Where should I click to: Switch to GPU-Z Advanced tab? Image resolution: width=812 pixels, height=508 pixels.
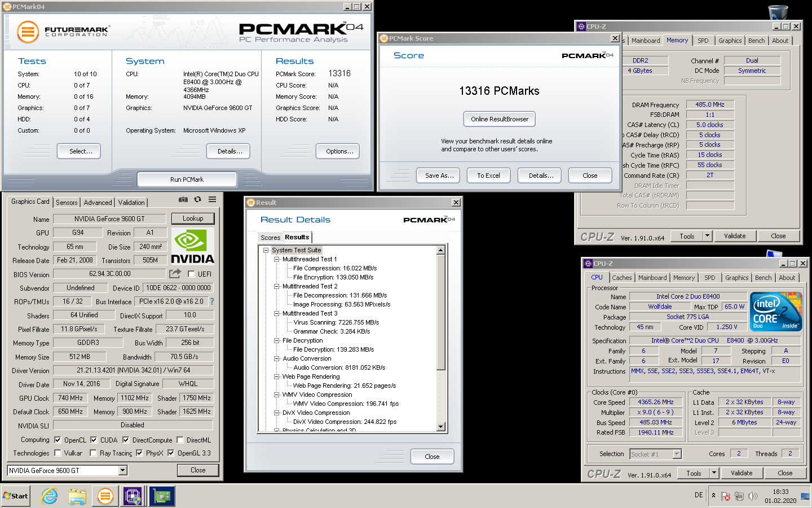(x=98, y=203)
